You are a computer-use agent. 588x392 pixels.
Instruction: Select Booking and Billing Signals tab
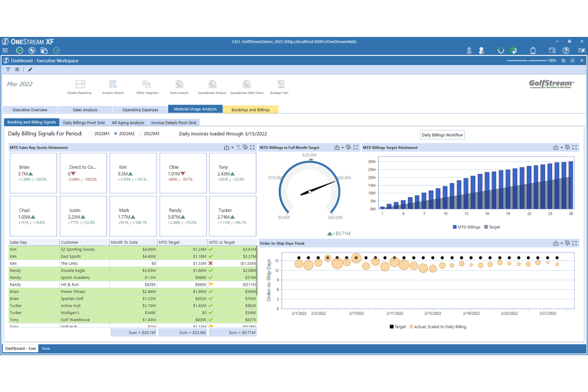pos(32,122)
